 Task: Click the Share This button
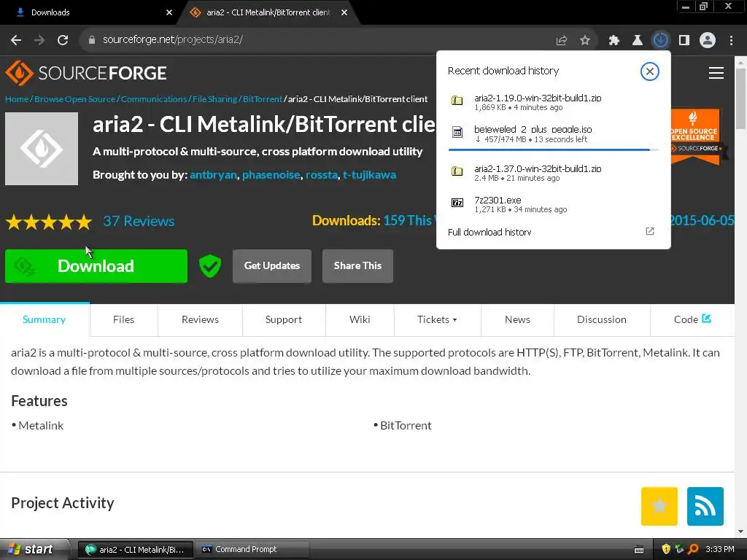click(x=357, y=265)
